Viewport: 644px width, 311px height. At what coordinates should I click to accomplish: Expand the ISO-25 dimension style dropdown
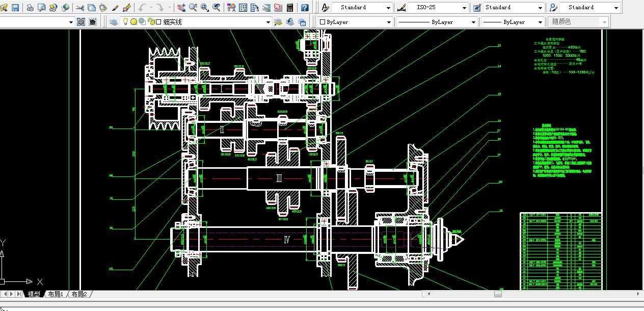[464, 8]
